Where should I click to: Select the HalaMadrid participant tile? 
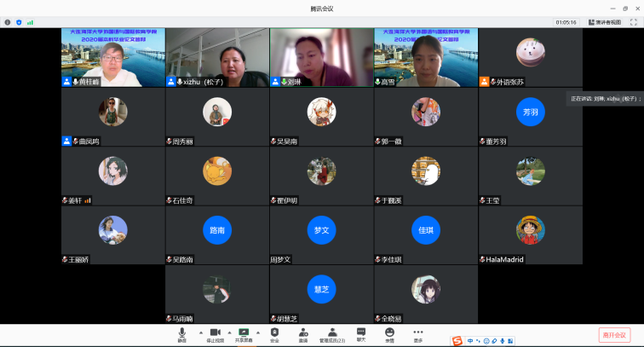530,236
